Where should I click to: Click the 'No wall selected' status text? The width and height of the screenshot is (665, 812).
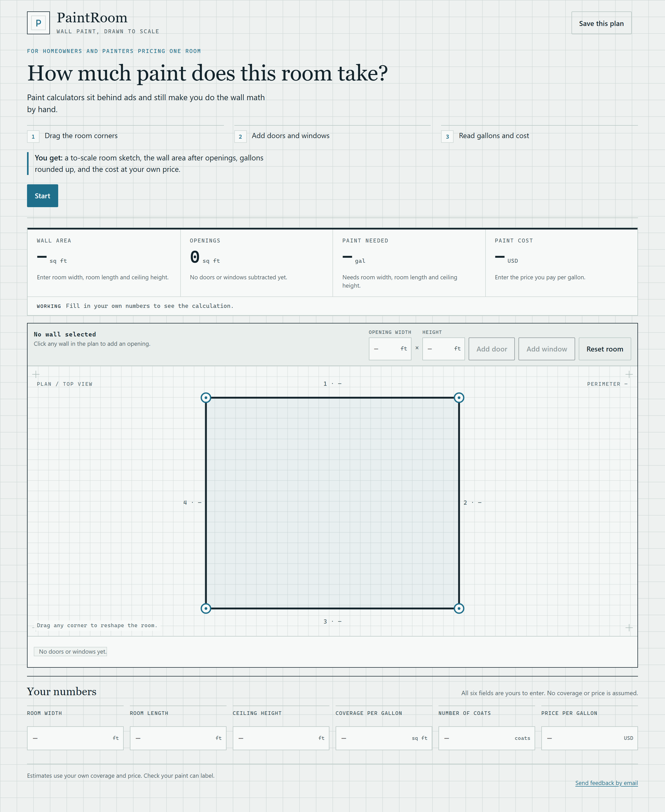(x=65, y=334)
